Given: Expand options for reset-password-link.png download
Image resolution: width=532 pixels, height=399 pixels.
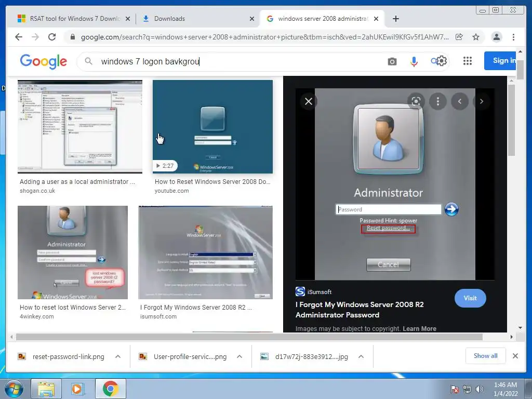Looking at the screenshot, I should pos(118,356).
